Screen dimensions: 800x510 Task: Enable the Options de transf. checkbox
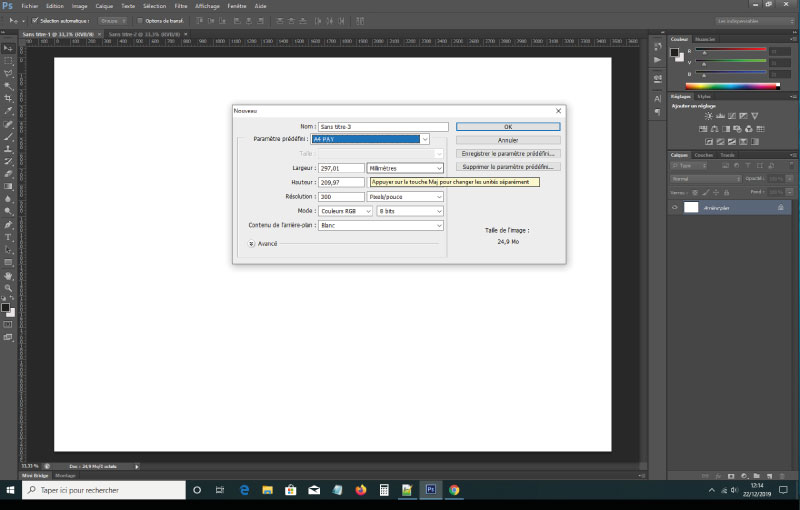coord(138,20)
